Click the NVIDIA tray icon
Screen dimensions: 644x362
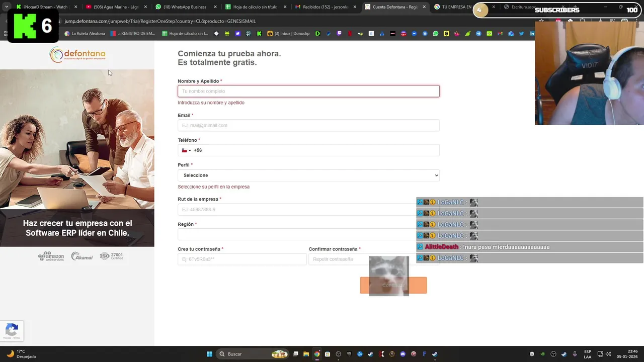coord(542,354)
